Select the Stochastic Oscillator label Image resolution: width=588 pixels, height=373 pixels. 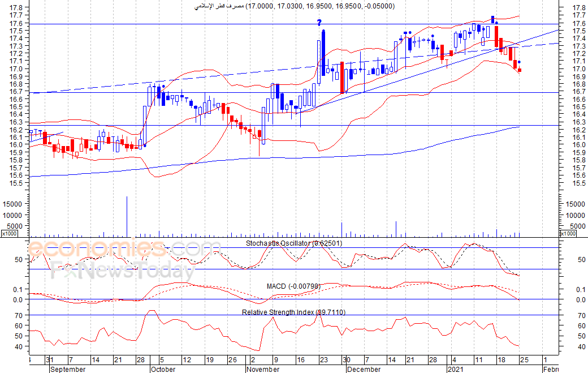coord(294,243)
